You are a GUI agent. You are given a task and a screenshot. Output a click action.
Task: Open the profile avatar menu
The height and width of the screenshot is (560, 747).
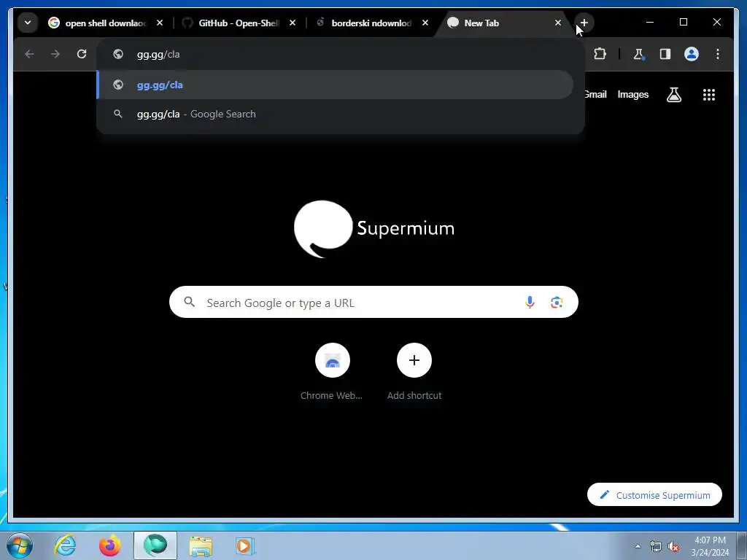point(692,54)
